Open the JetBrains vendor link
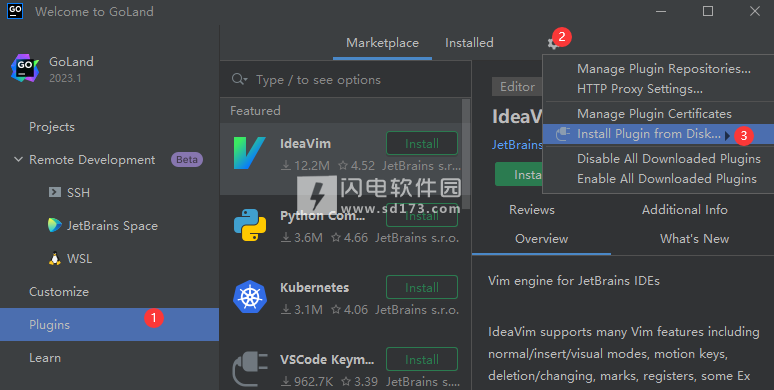 click(x=517, y=145)
